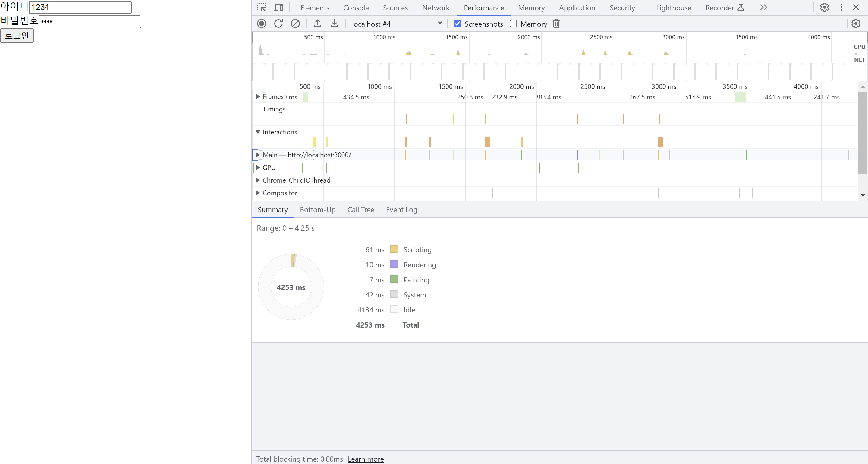
Task: Enable the Memory checkbox
Action: (x=513, y=24)
